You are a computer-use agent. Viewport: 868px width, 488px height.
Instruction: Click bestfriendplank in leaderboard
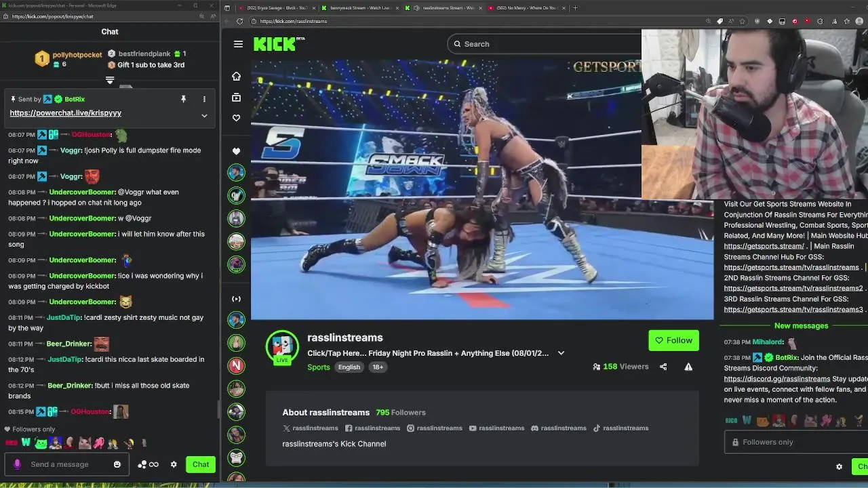(144, 54)
